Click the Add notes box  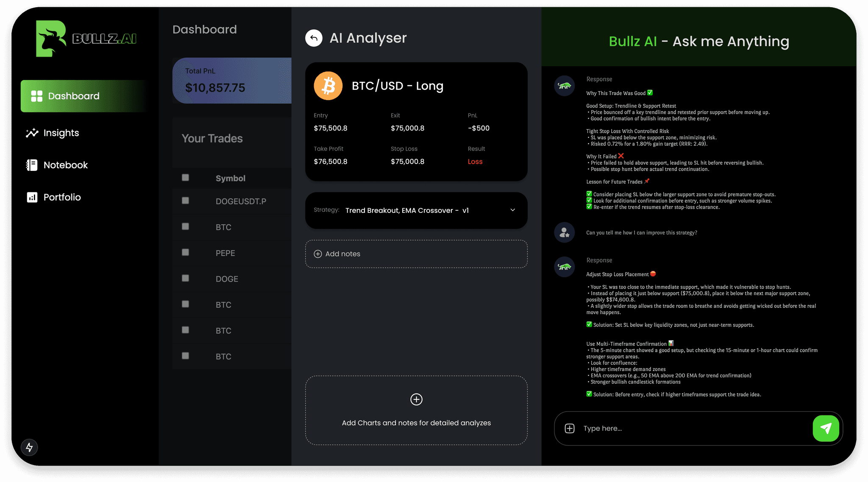click(x=416, y=254)
